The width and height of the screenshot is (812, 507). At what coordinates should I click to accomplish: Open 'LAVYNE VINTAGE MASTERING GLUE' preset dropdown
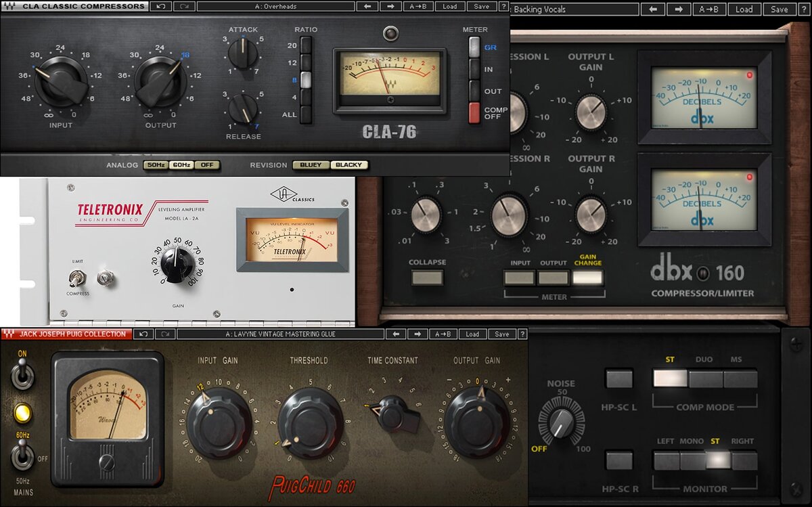click(280, 334)
